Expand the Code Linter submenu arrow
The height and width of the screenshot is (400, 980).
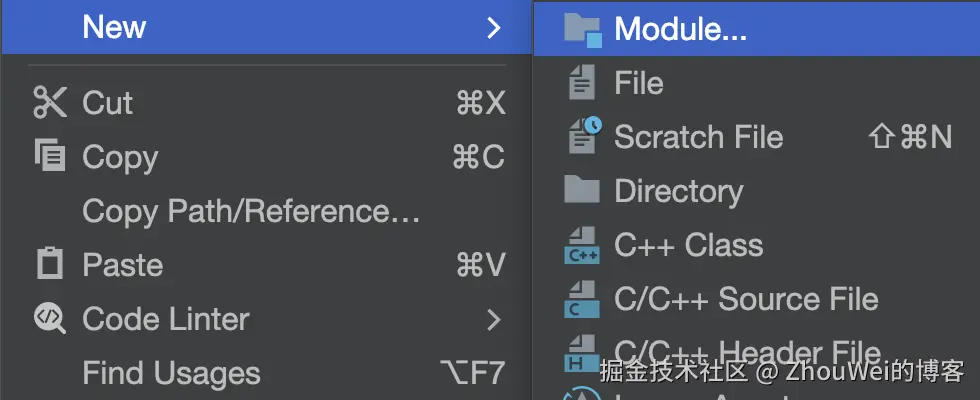pyautogui.click(x=493, y=320)
